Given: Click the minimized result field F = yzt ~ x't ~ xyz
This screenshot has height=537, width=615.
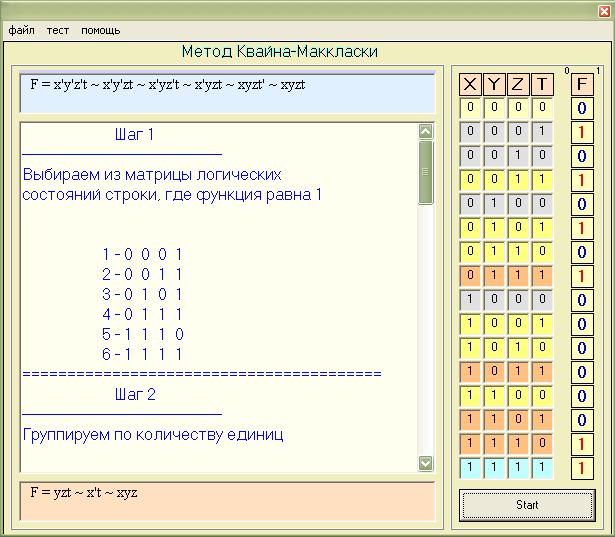Looking at the screenshot, I should (x=227, y=502).
